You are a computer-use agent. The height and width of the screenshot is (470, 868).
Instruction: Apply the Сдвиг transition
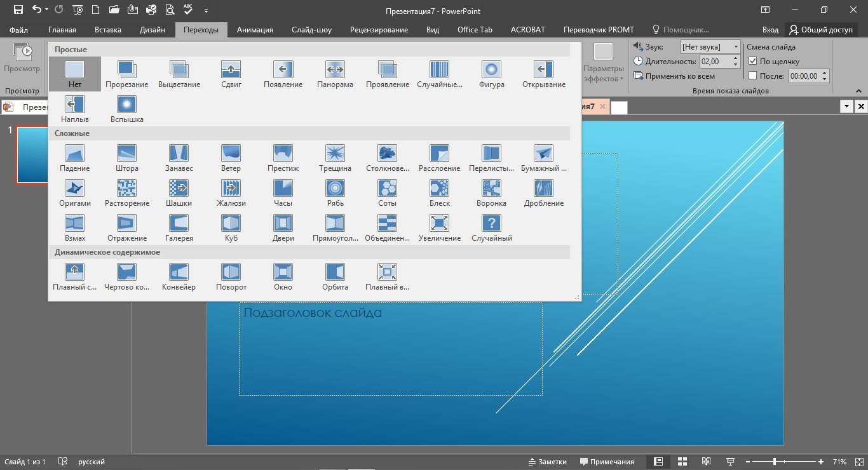(x=231, y=74)
